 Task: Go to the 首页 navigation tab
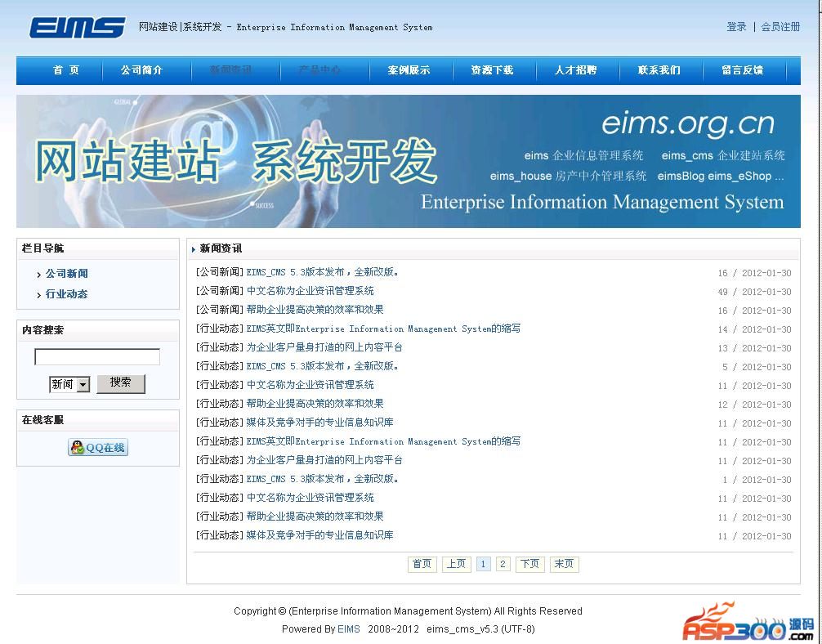[66, 70]
